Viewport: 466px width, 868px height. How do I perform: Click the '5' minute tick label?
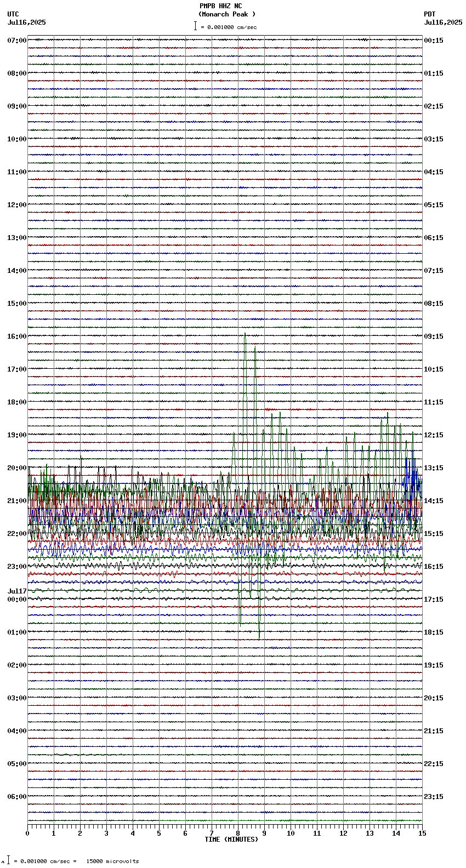click(159, 833)
